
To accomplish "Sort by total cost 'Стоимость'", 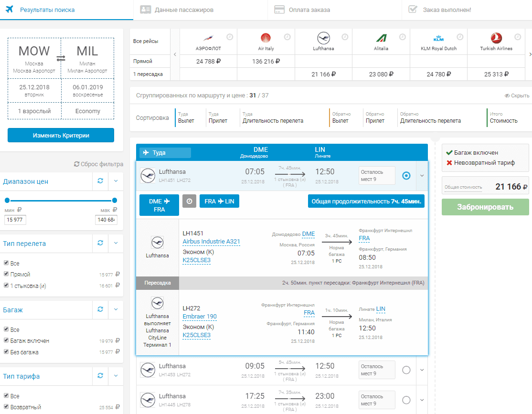I will [503, 117].
